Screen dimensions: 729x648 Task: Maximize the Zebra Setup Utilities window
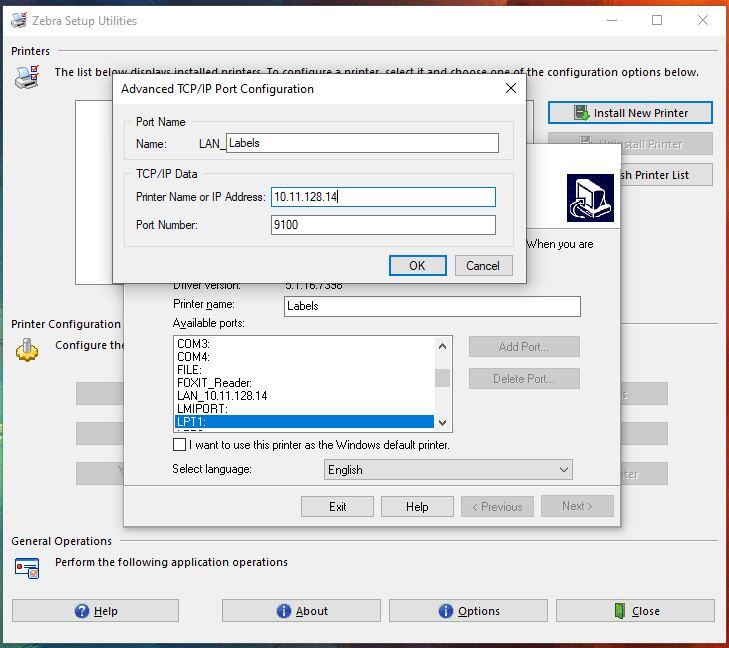coord(657,20)
